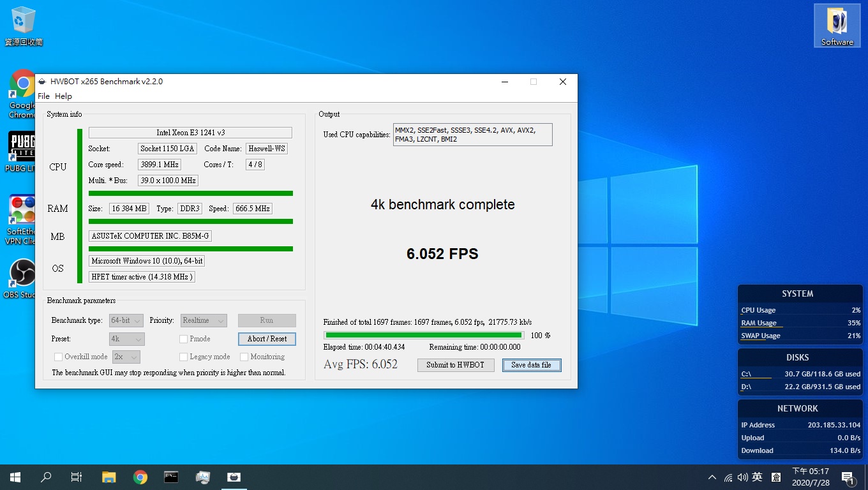Open Chrome from the taskbar
The image size is (868, 490).
(140, 477)
